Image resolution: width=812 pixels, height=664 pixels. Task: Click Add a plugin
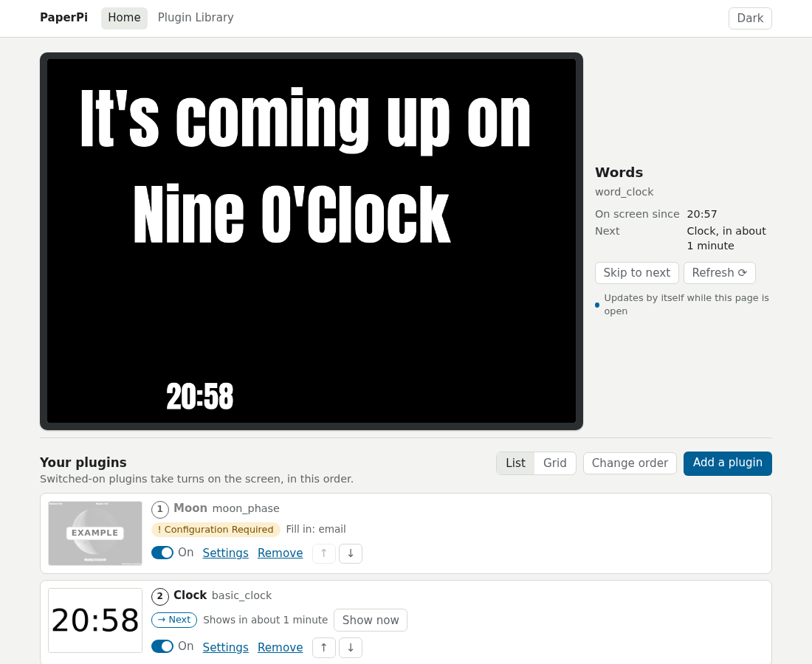coord(728,463)
